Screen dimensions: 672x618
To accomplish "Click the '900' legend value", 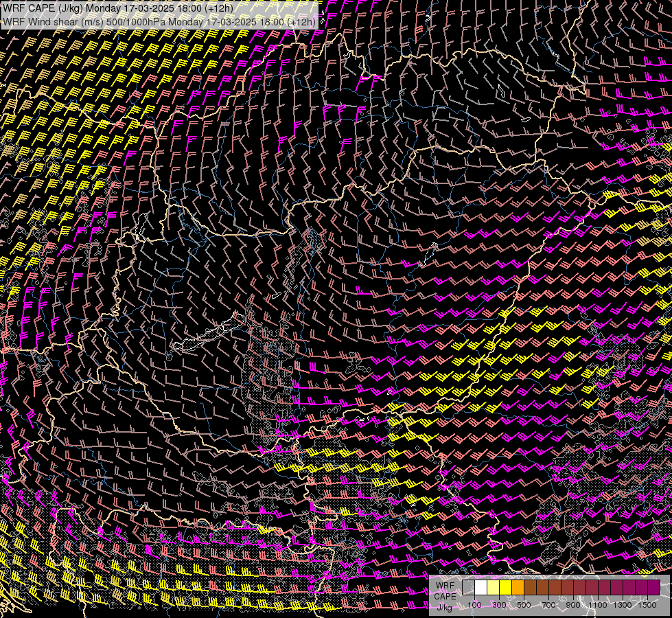I will tap(573, 605).
